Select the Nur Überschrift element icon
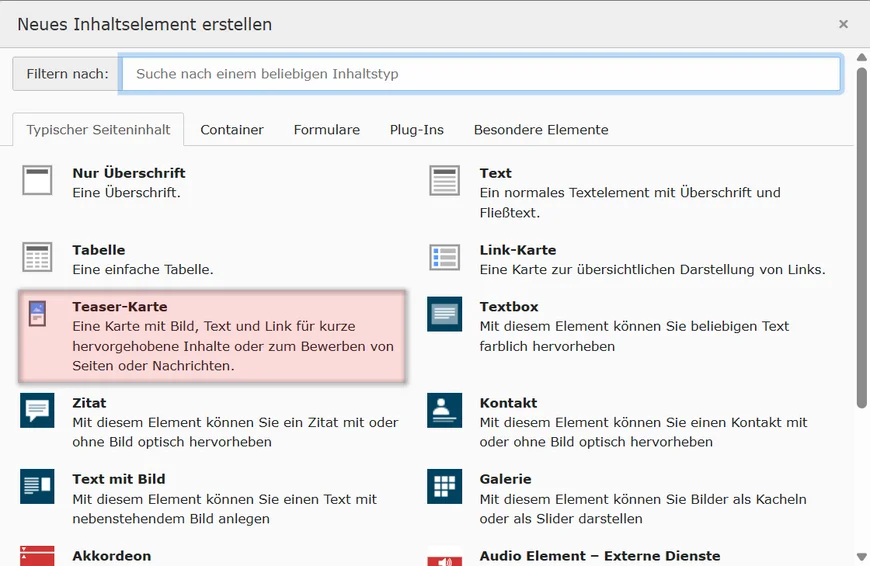This screenshot has height=566, width=870. 37,180
